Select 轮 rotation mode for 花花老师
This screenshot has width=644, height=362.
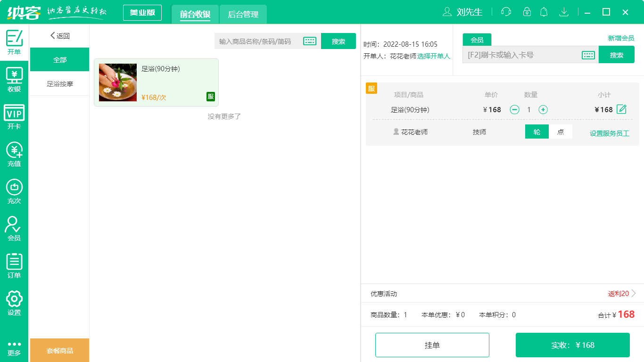coord(537,132)
